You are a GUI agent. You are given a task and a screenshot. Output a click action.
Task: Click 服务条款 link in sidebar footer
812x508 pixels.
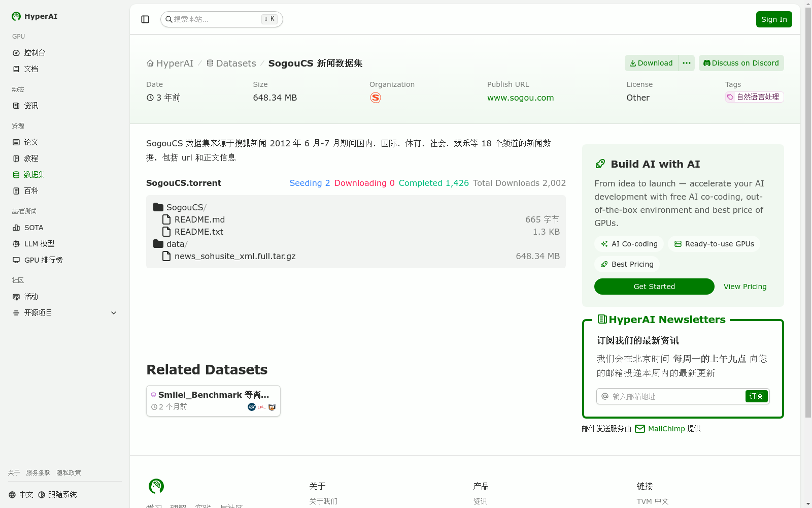pyautogui.click(x=38, y=473)
